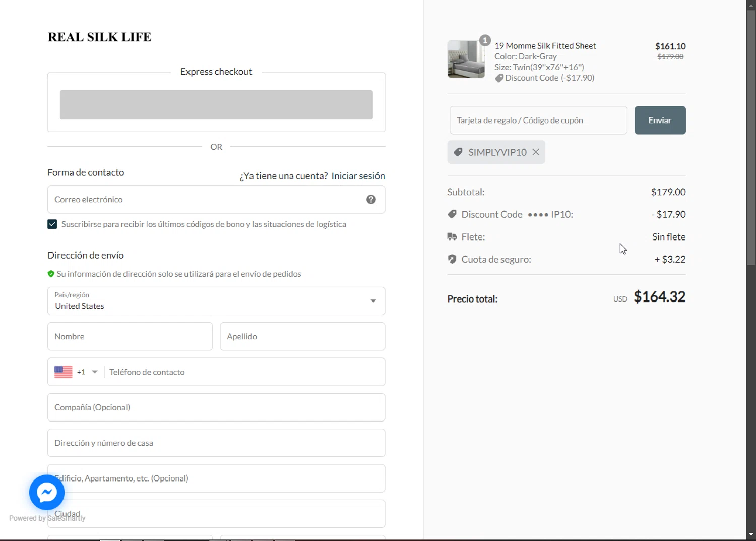This screenshot has width=756, height=541.
Task: Click the tag icon on SIMPLYVIP10 chip
Action: (458, 152)
